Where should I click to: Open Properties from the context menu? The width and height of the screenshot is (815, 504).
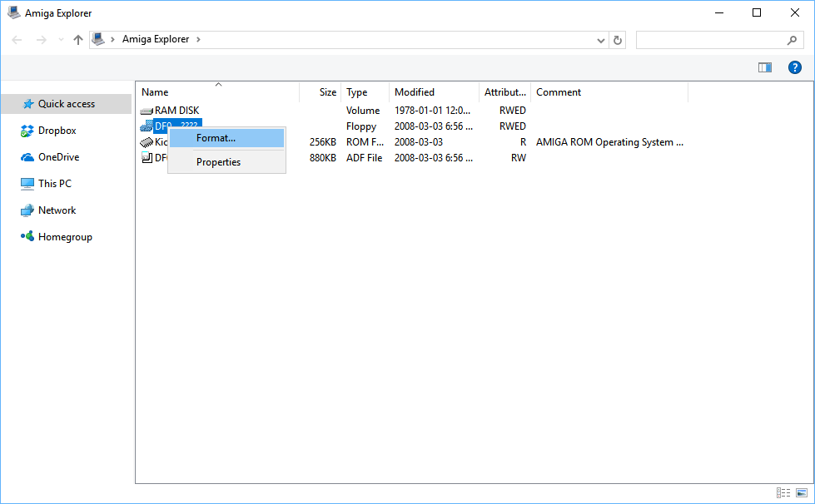[226, 162]
